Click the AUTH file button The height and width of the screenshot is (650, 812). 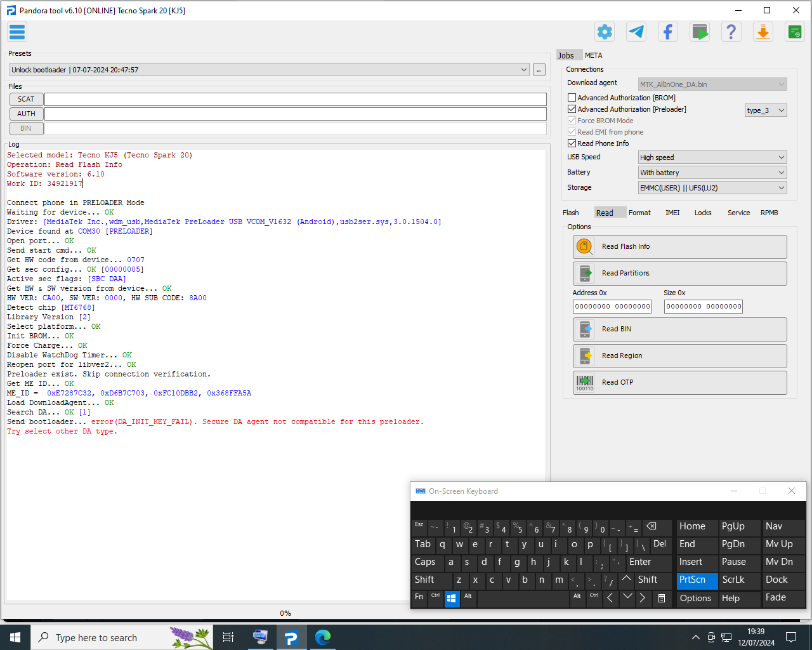pyautogui.click(x=27, y=114)
